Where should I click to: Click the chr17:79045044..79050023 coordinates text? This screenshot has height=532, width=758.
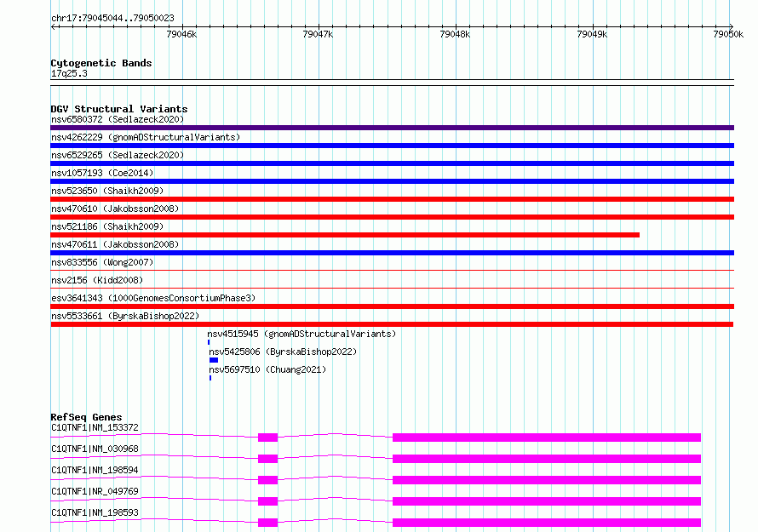112,18
